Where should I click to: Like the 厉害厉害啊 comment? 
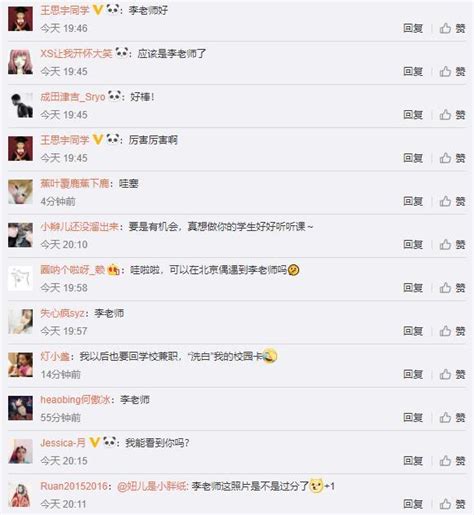(452, 158)
